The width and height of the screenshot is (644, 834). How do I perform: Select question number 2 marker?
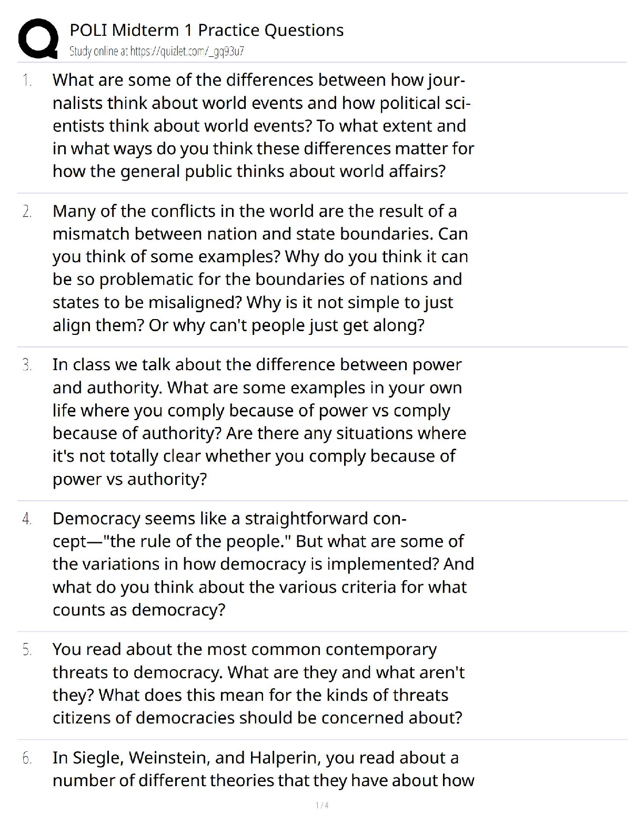(x=27, y=212)
